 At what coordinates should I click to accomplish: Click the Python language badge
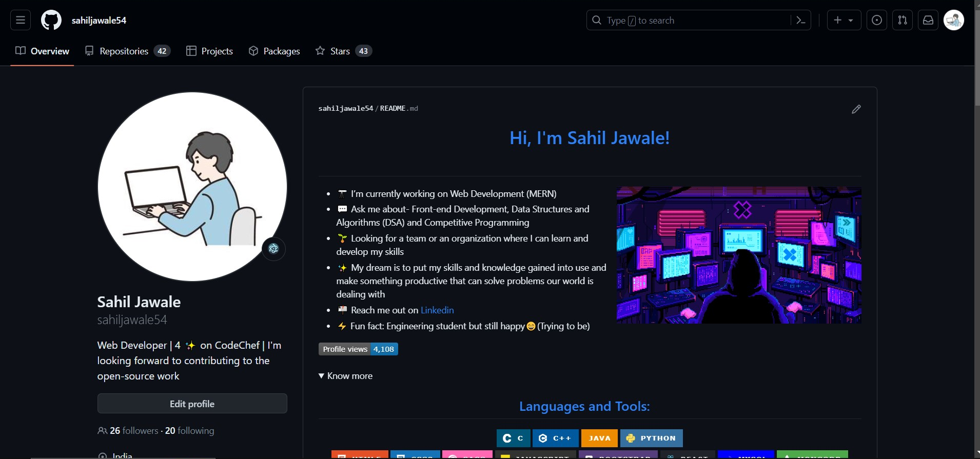point(652,438)
